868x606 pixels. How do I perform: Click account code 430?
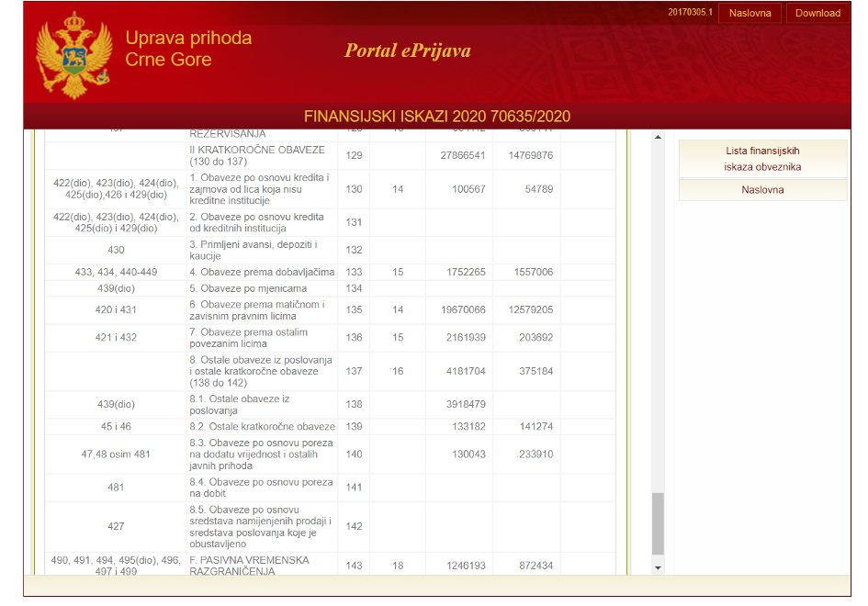click(116, 250)
